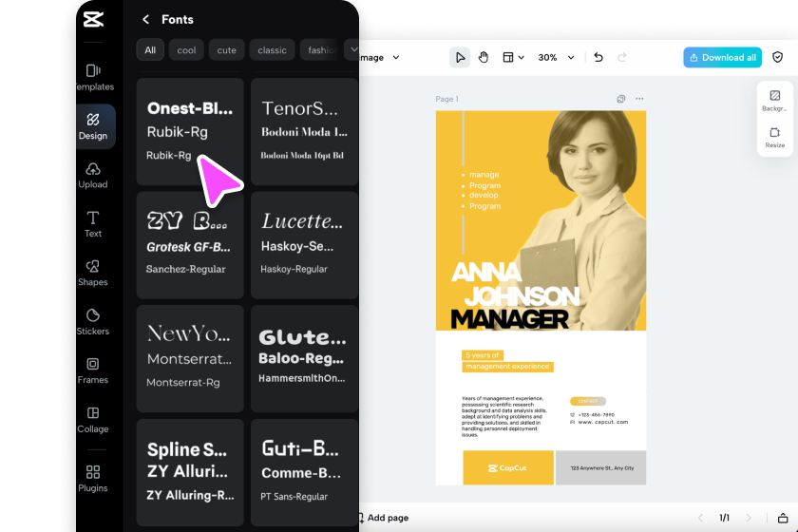798x532 pixels.
Task: Click the Page 1 label
Action: coord(446,99)
